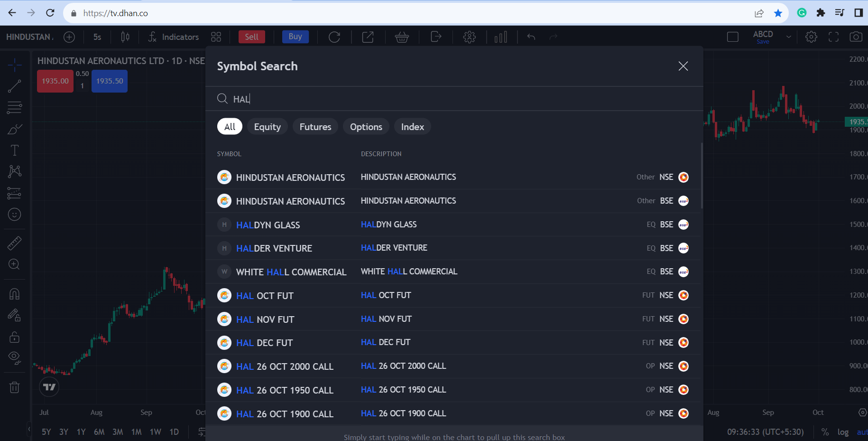Click the trash icon to remove drawings
868x441 pixels.
point(14,388)
